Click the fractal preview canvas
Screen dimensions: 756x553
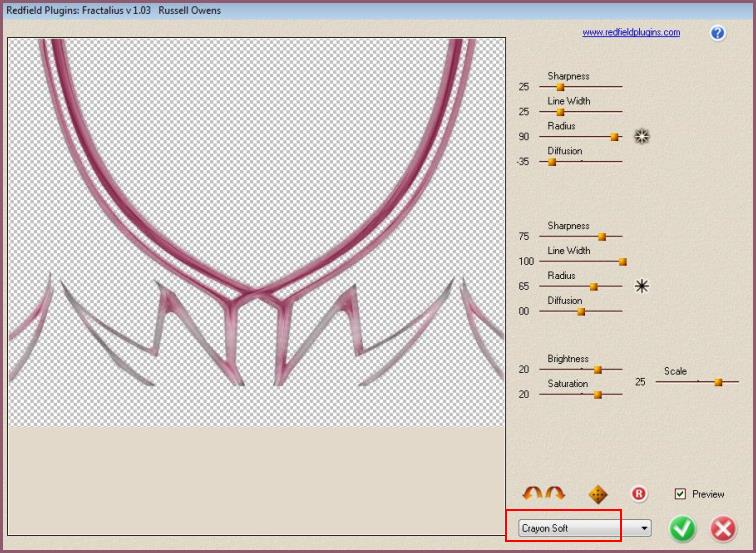point(256,232)
